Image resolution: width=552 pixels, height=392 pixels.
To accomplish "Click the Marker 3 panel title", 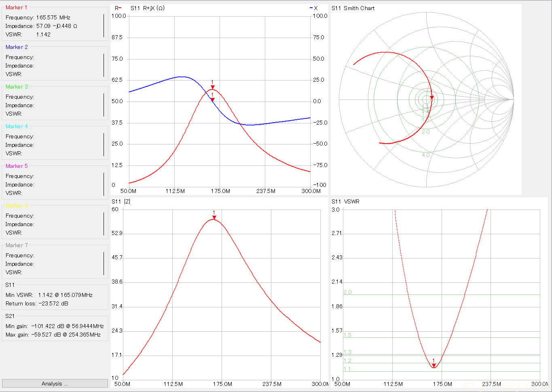I will pos(17,87).
